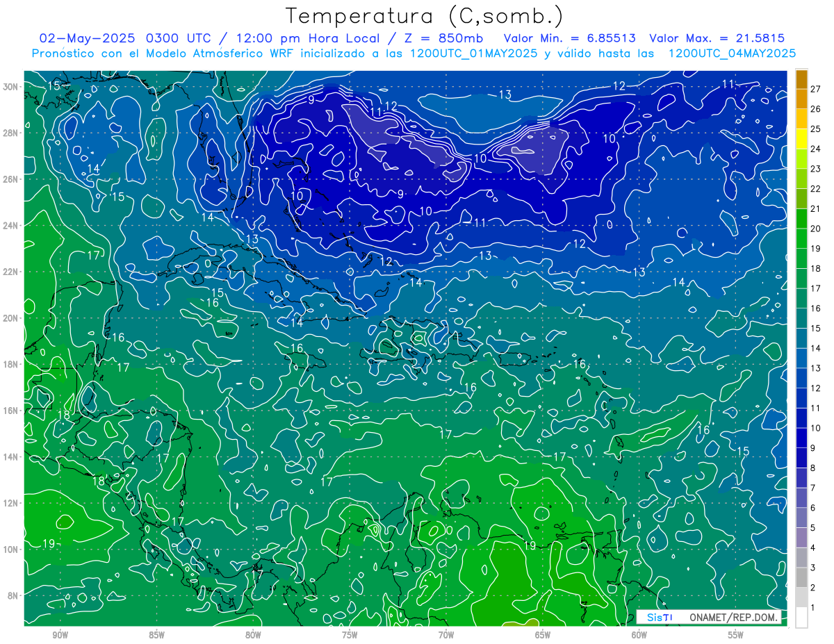Image resolution: width=834 pixels, height=644 pixels.
Task: Click the 'Valor Min. = 6.85513' value
Action: pyautogui.click(x=570, y=38)
